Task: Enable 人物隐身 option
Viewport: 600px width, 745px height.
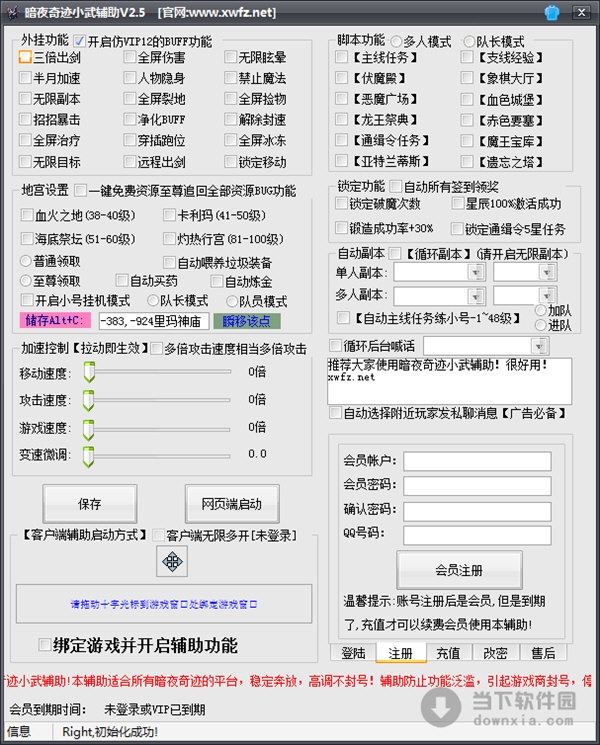Action: 129,77
